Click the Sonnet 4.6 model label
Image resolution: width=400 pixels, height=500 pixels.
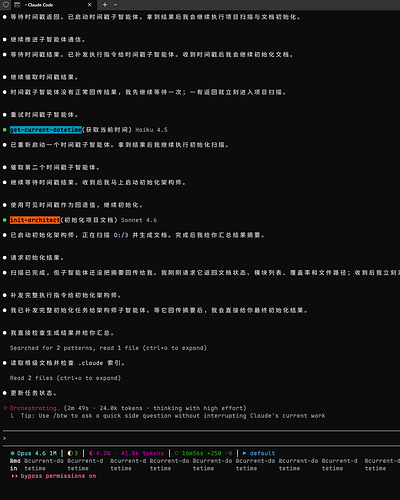pos(139,220)
